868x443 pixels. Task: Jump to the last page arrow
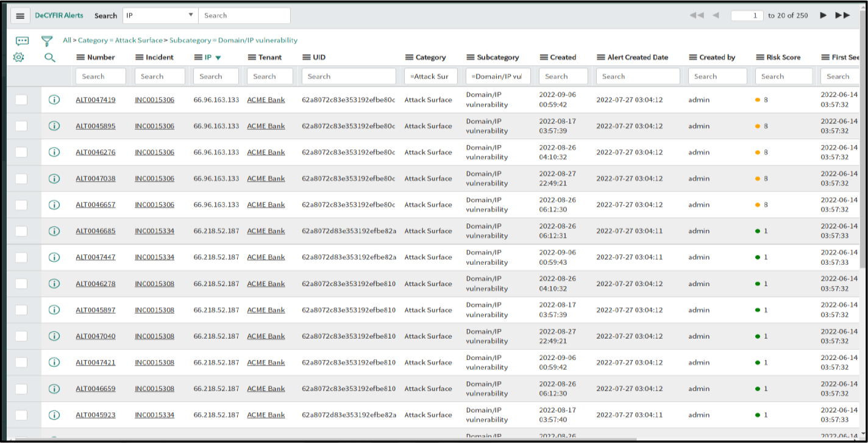842,15
